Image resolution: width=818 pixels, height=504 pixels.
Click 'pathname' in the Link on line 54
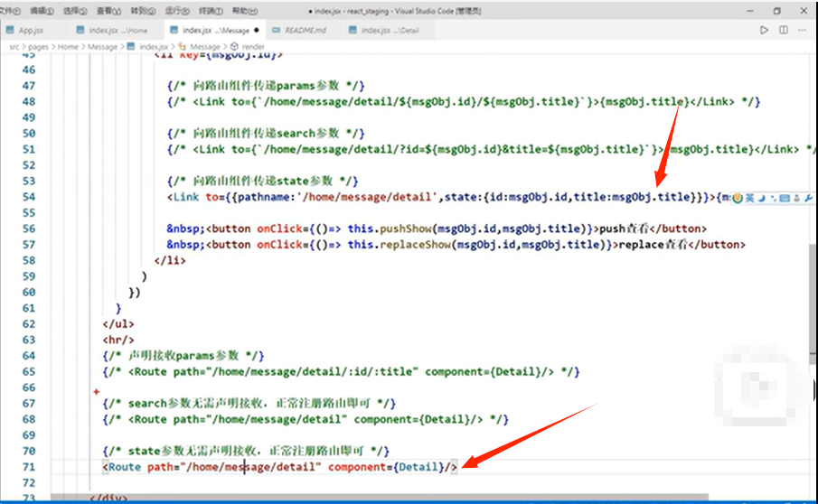coord(263,197)
